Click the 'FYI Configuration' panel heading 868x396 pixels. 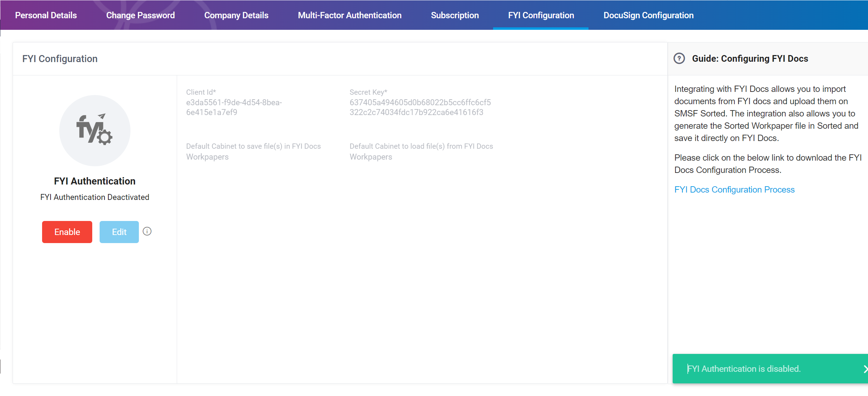pyautogui.click(x=60, y=59)
